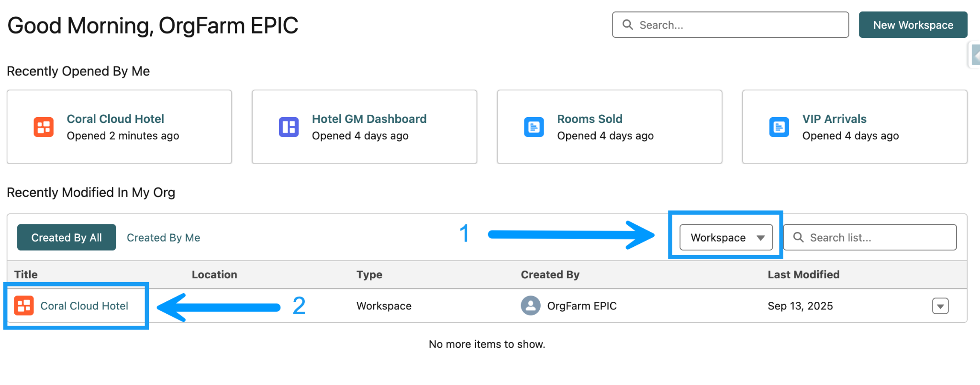Open the VIP Arrivals title link
The width and height of the screenshot is (980, 385).
tap(834, 119)
